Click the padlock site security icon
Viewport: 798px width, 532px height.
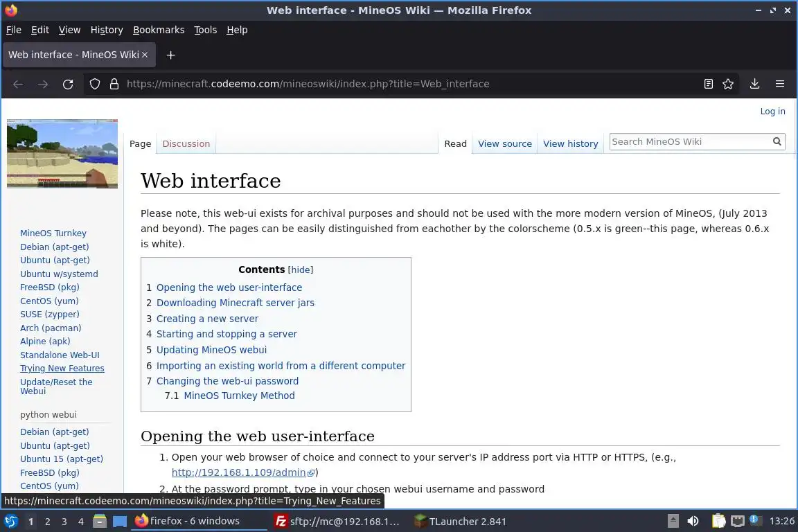pos(114,84)
